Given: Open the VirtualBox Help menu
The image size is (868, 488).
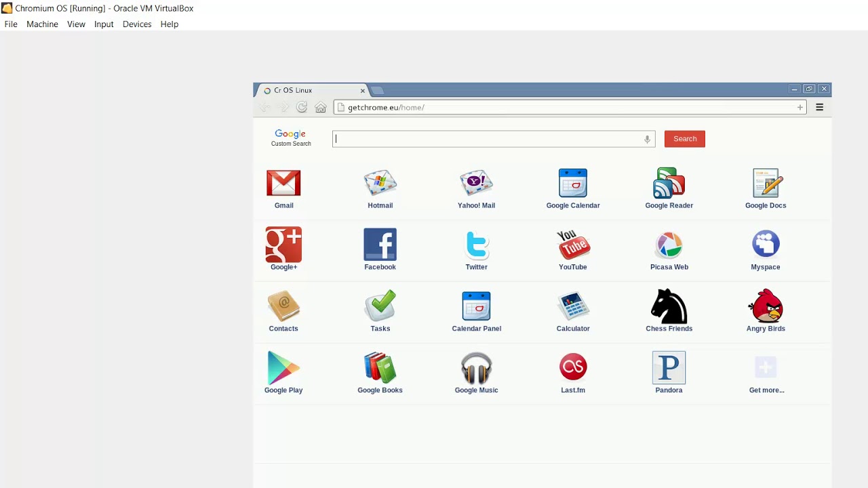Looking at the screenshot, I should (x=170, y=24).
